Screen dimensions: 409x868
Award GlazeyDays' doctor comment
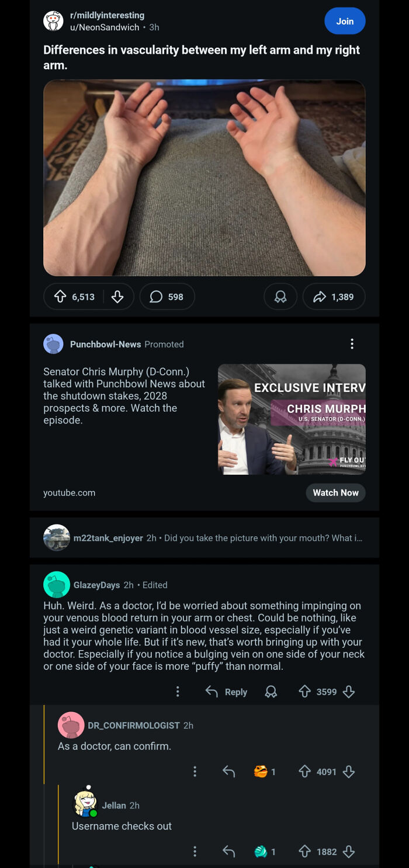tap(271, 692)
